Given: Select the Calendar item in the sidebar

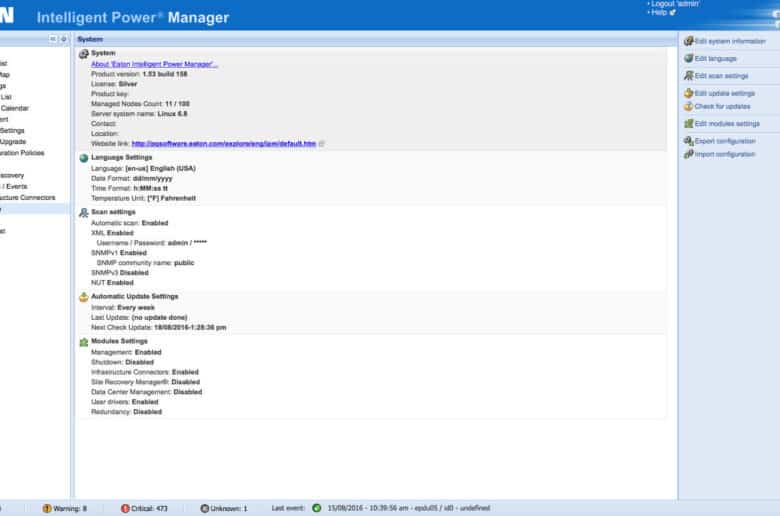Looking at the screenshot, I should point(14,108).
